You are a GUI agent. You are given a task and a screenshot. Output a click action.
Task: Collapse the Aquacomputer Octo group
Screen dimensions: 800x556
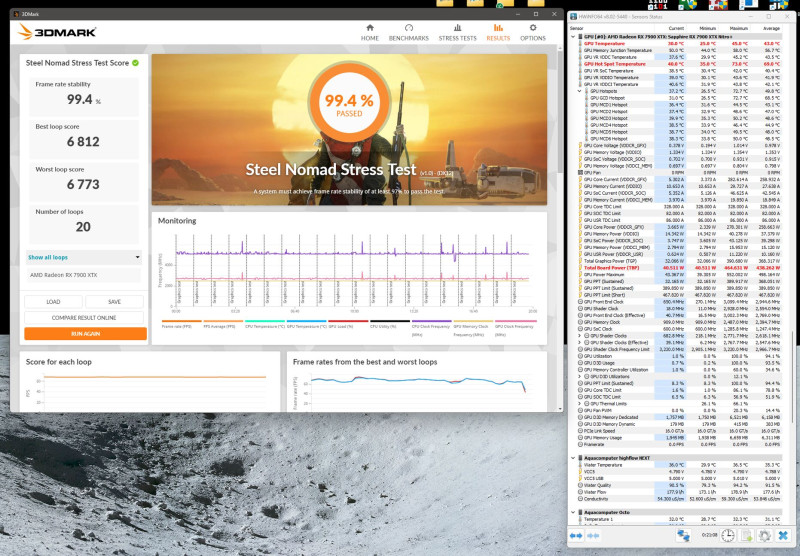(x=573, y=512)
